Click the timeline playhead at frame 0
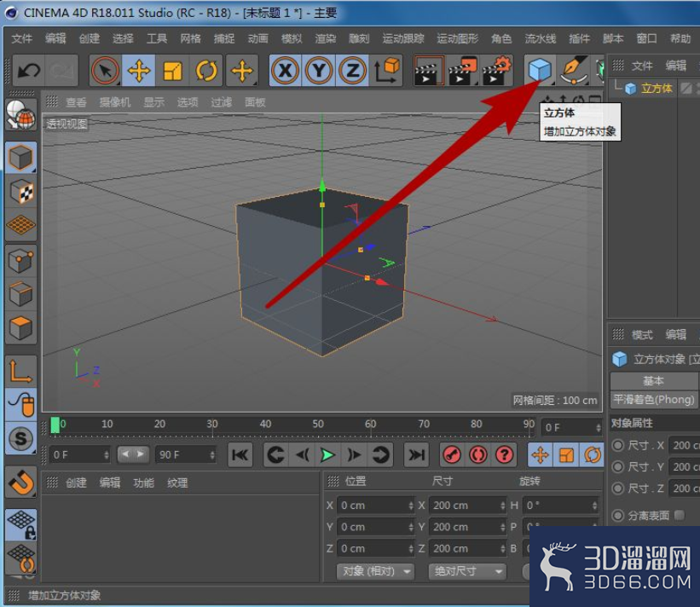Screen dimensions: 700x607 pyautogui.click(x=55, y=425)
